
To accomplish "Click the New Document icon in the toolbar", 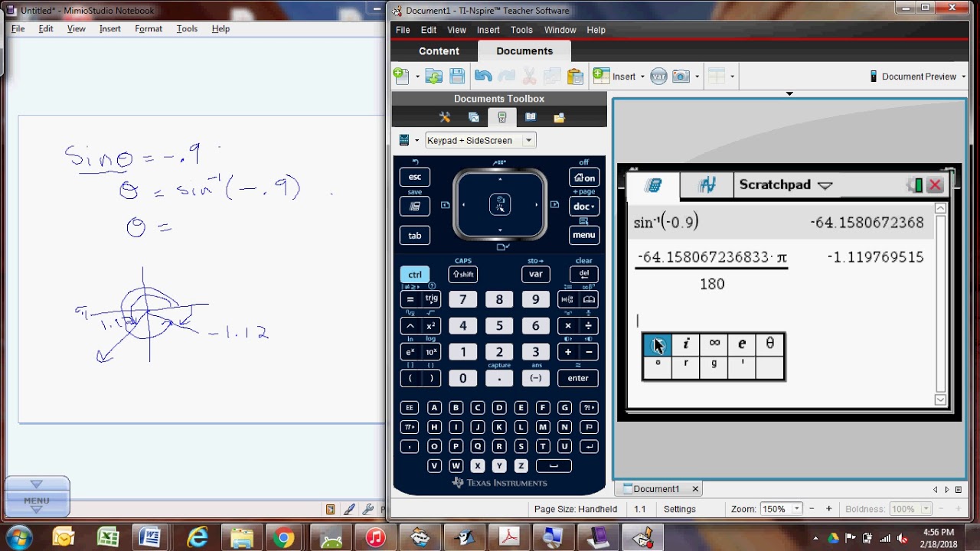I will point(401,76).
